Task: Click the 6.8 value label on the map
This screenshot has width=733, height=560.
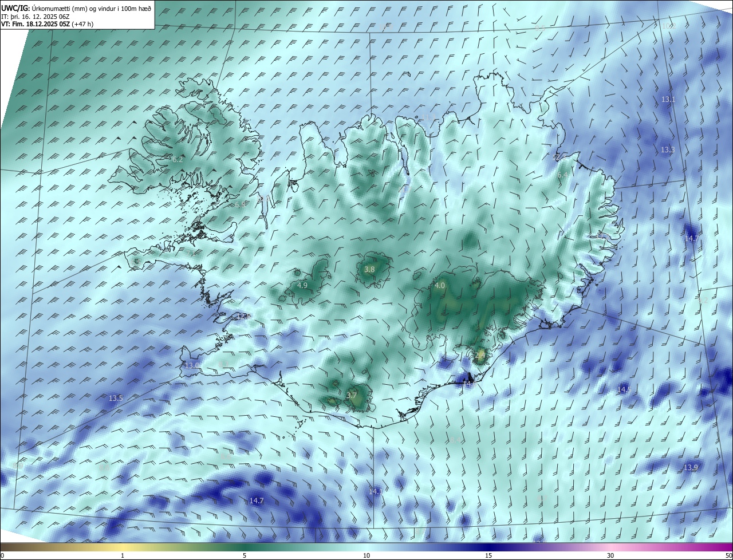Action: pyautogui.click(x=240, y=204)
